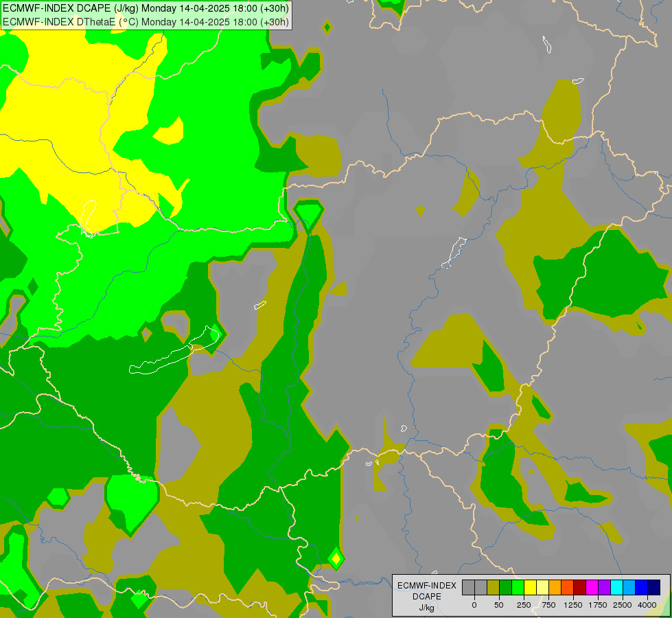
Task: Click the red-orange legend swatch
Action: [568, 587]
